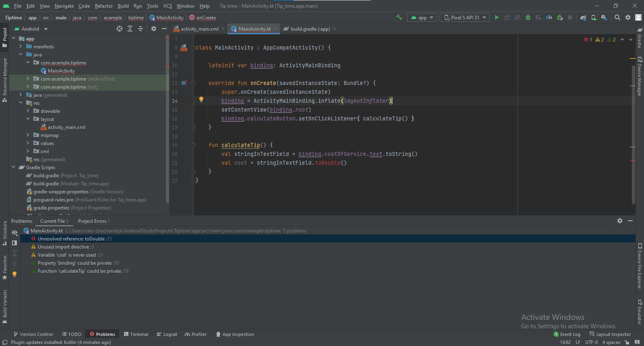This screenshot has width=644, height=346.
Task: Click Attach Debugger to Android Process icon
Action: tap(559, 17)
